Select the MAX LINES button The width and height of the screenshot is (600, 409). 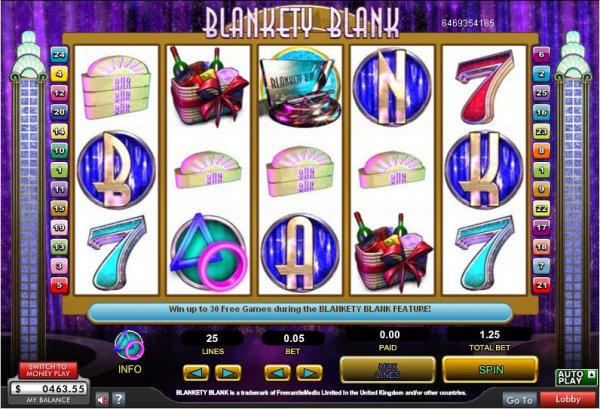click(388, 370)
